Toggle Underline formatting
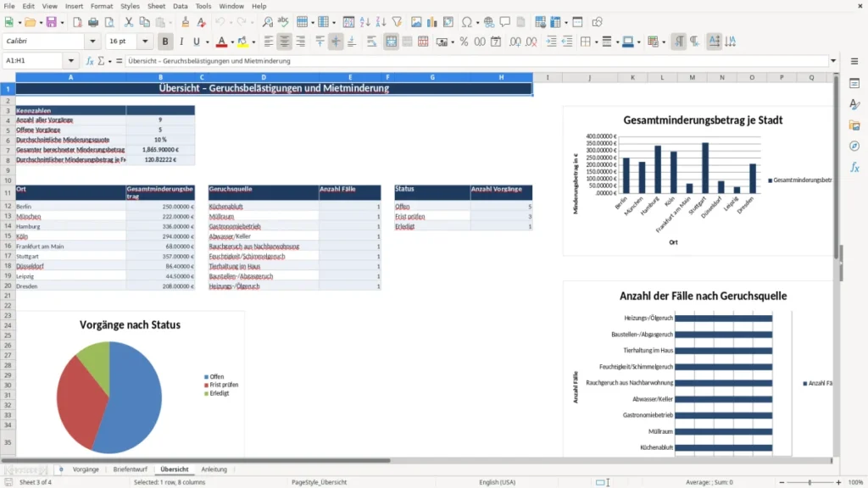This screenshot has height=488, width=868. [196, 42]
